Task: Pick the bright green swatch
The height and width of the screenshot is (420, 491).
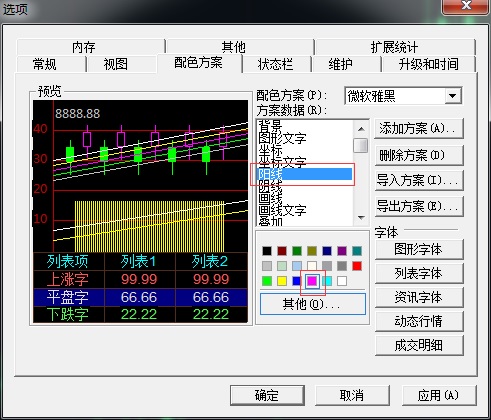Action: tap(267, 281)
